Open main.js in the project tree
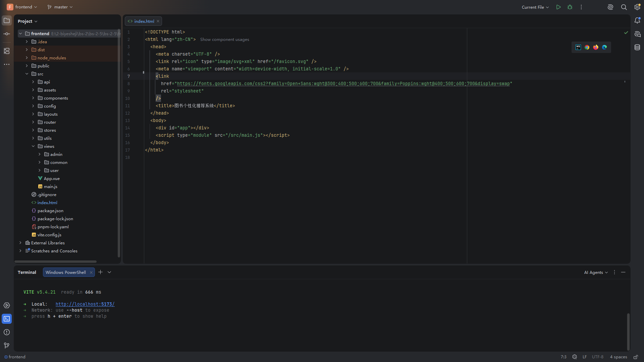The width and height of the screenshot is (644, 362). (x=50, y=186)
